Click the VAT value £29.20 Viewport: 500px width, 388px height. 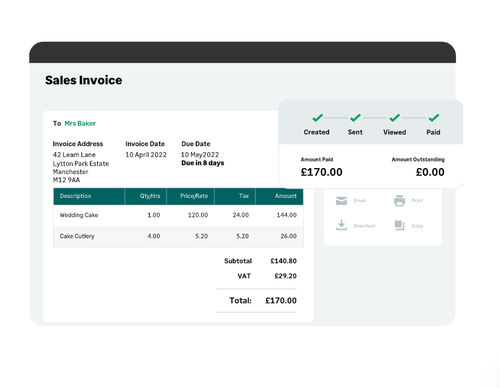[x=285, y=276]
